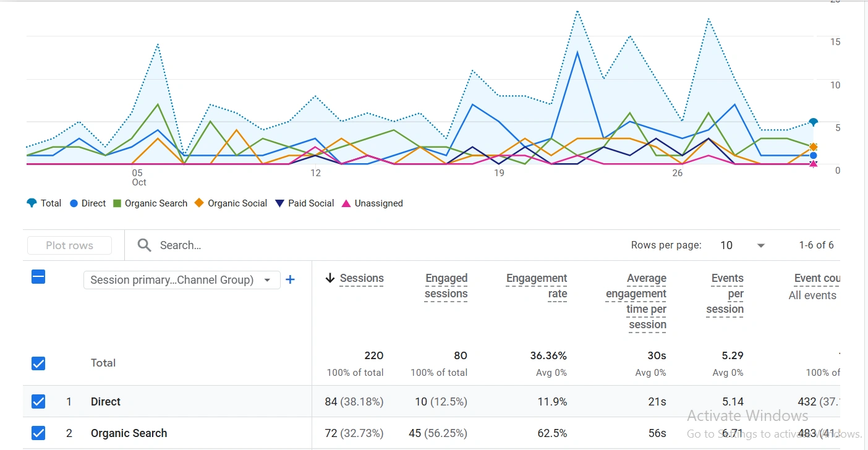Click the search magnifier icon above the table

[x=144, y=245]
